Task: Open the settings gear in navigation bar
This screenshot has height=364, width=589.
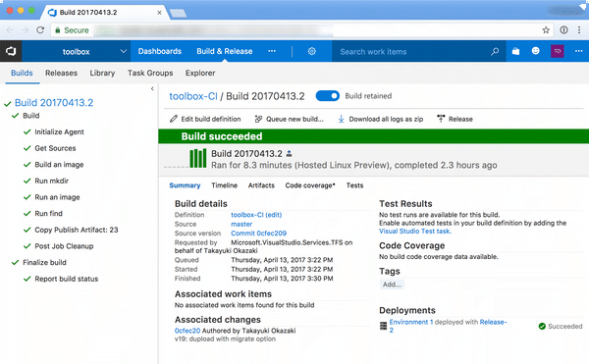Action: [x=312, y=51]
